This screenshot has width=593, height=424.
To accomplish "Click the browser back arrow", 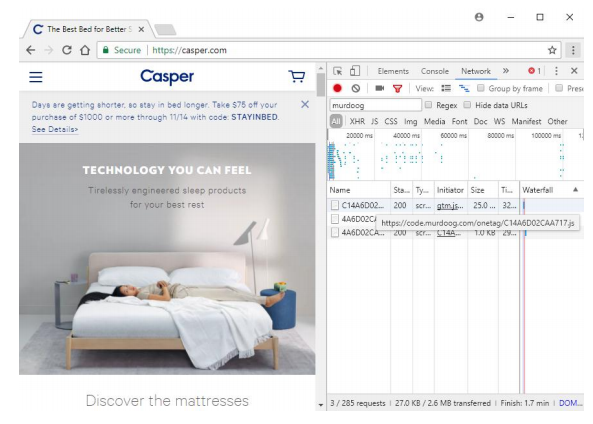I will pyautogui.click(x=31, y=50).
